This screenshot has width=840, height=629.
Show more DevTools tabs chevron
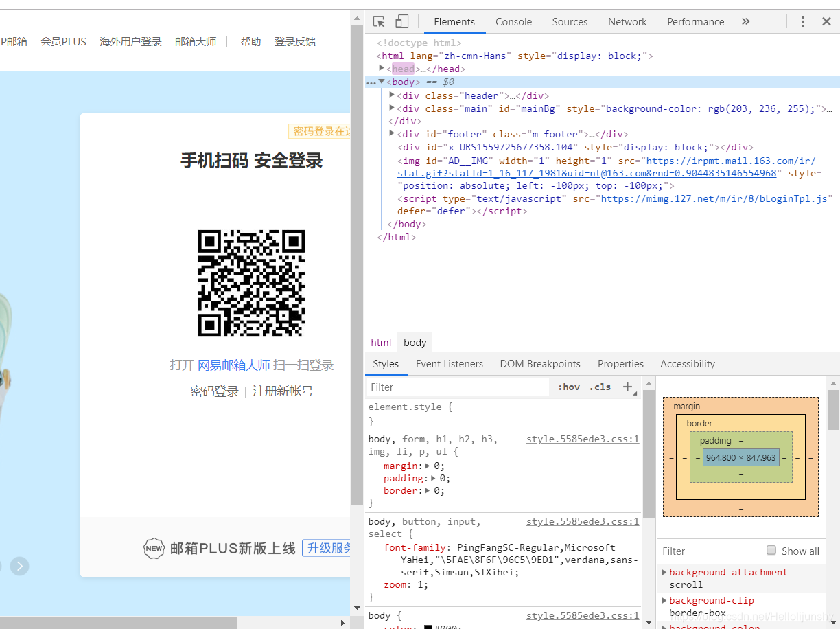(746, 21)
